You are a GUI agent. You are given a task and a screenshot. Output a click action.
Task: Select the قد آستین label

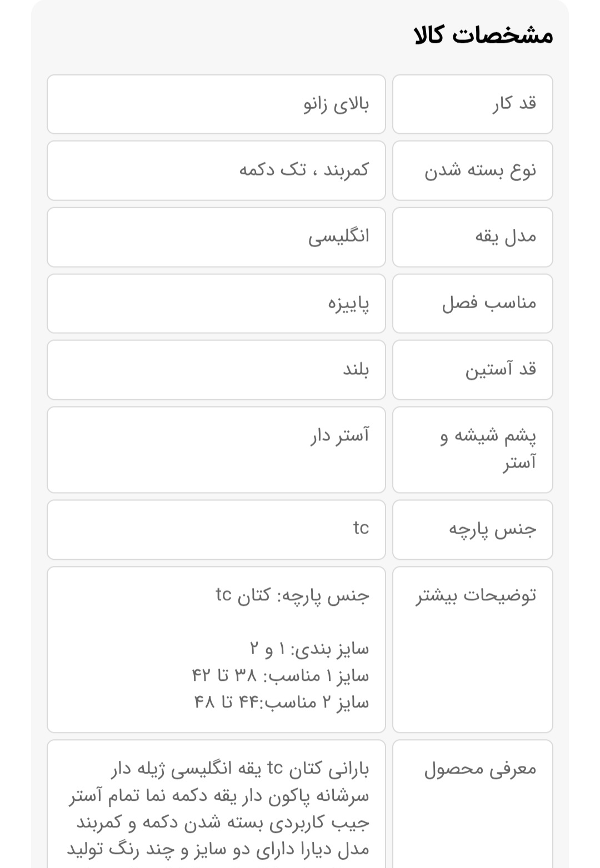coord(501,370)
